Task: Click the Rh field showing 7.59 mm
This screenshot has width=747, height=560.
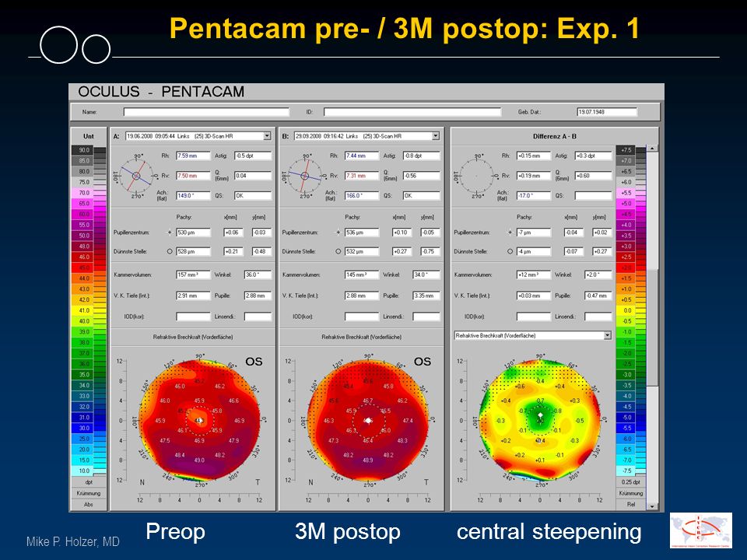Action: tap(193, 156)
